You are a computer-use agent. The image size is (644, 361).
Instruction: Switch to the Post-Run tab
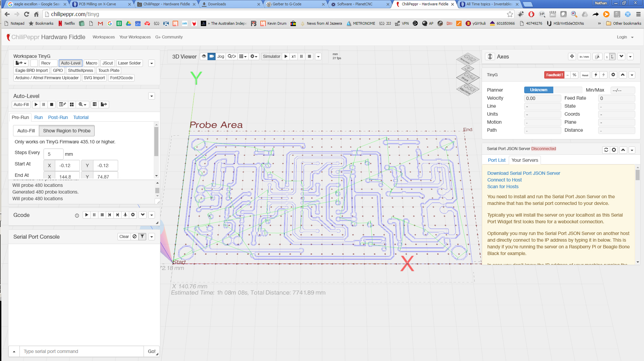pos(58,117)
